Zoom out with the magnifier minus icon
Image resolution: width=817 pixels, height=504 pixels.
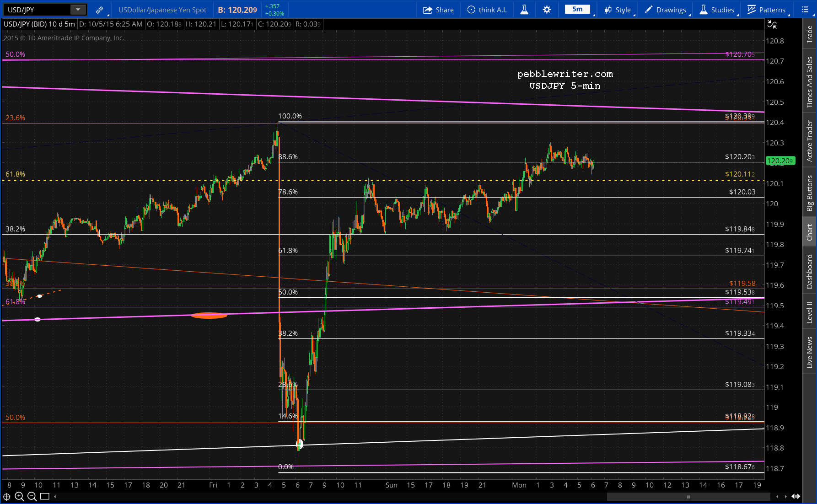click(32, 497)
